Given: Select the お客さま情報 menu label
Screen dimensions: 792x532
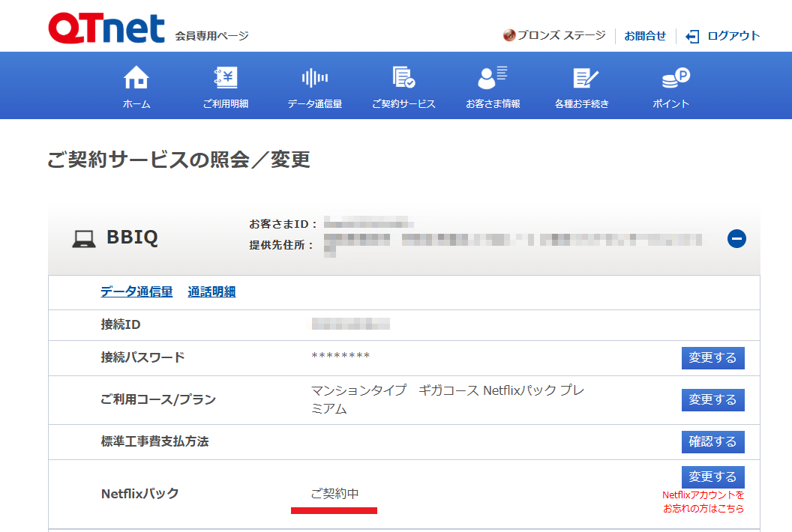Looking at the screenshot, I should pos(493,104).
